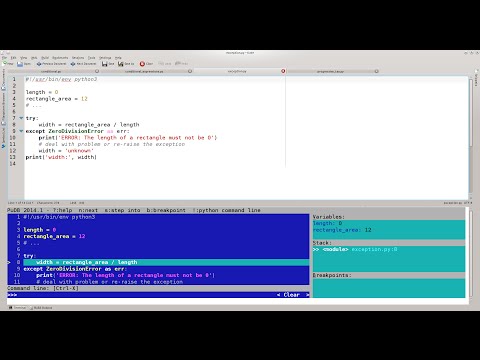Image resolution: width=480 pixels, height=360 pixels.
Task: Click the editor vertical scrollbar
Action: coord(471,137)
